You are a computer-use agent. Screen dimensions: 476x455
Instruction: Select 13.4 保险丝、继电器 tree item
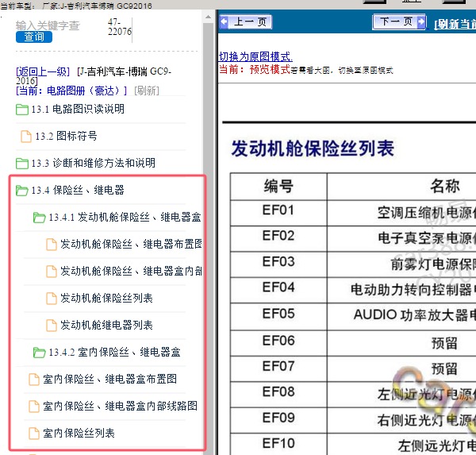78,191
